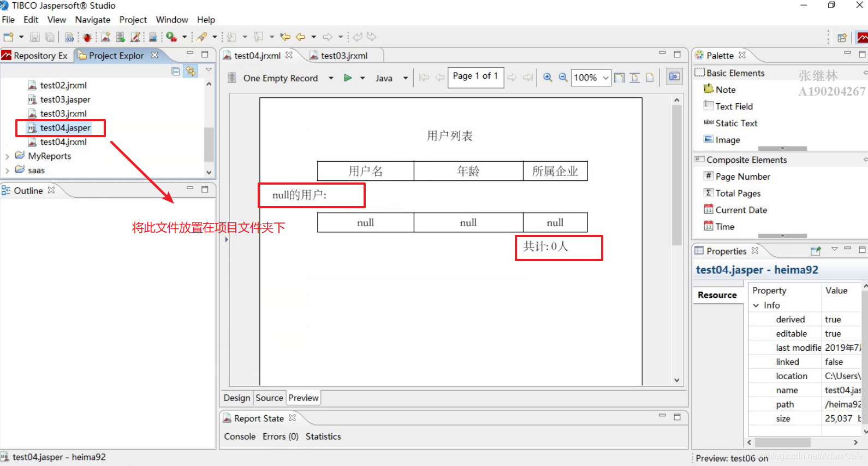Image resolution: width=868 pixels, height=466 pixels.
Task: Click the Resource tab in Properties
Action: point(717,295)
